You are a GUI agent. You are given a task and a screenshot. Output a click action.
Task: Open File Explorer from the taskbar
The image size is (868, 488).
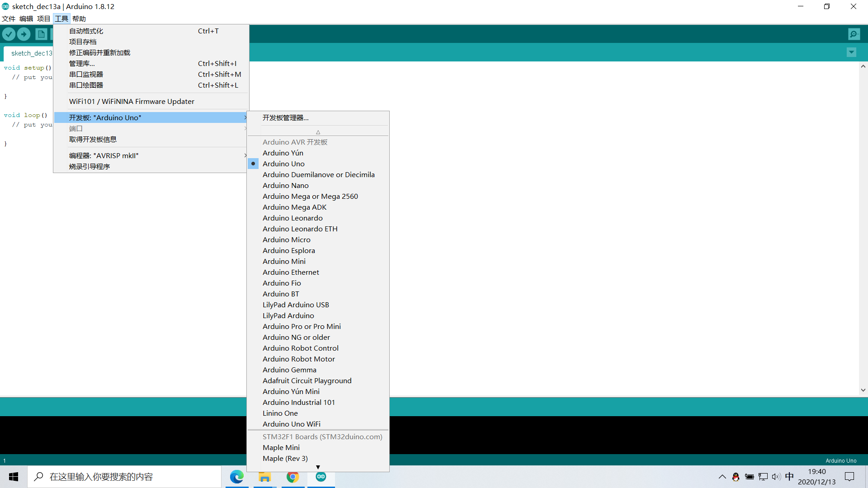click(x=265, y=477)
